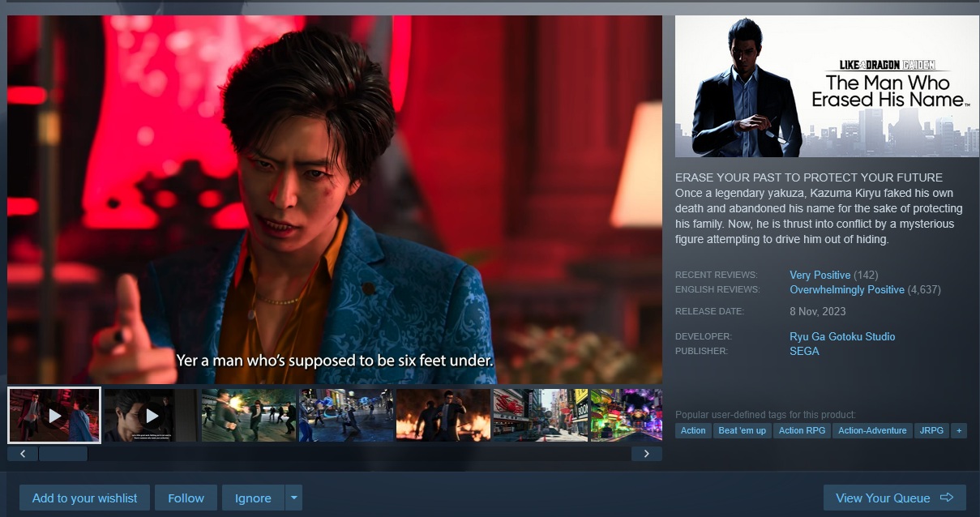Play the first trailer video thumbnail
Viewport: 980px width, 517px height.
54,415
